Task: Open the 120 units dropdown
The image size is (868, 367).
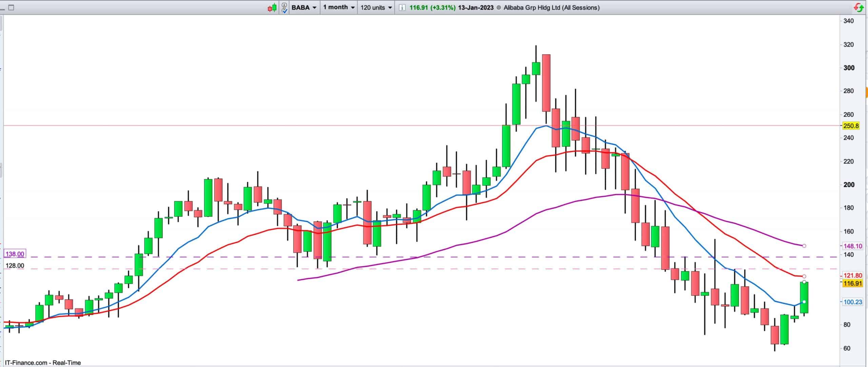Action: (376, 7)
